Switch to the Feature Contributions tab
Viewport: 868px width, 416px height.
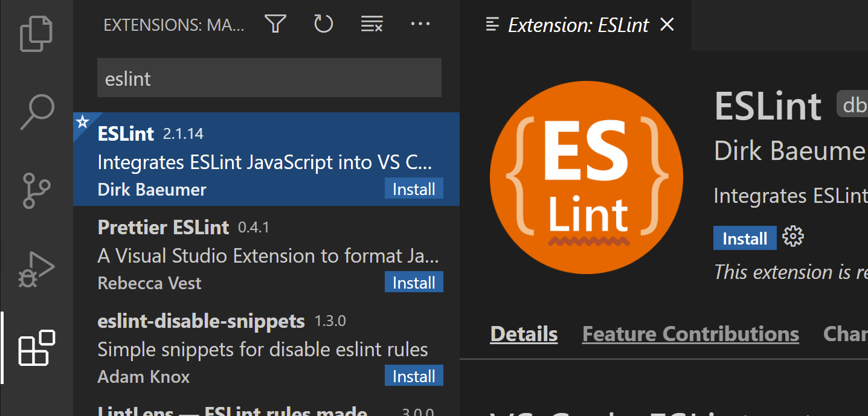pos(690,334)
